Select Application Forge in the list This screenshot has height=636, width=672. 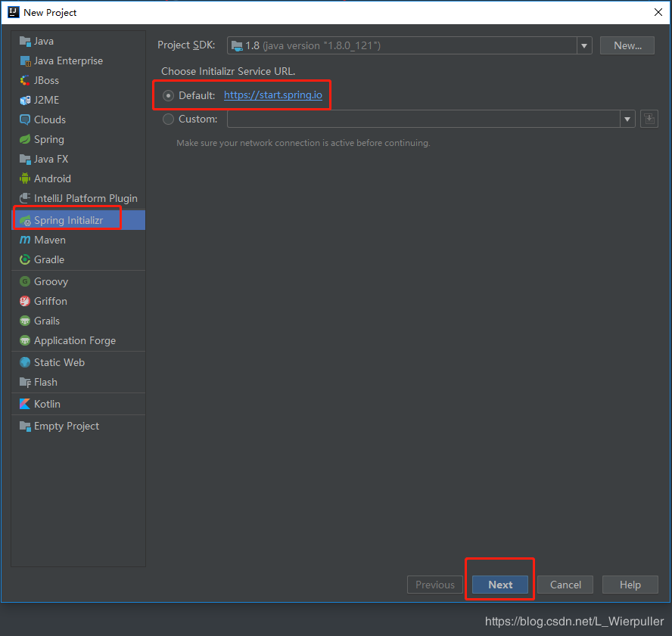[x=79, y=340]
